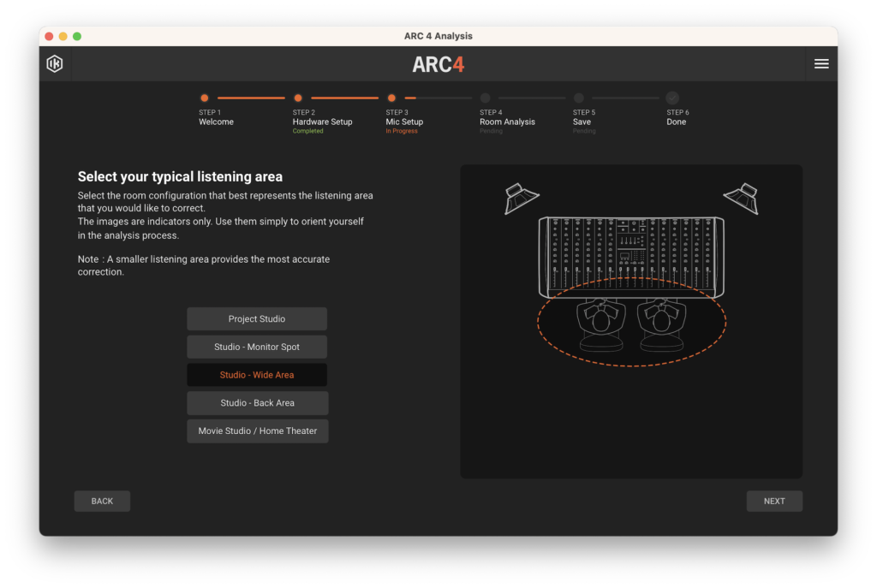
Task: Jump to Step 1 Welcome marker
Action: pos(204,98)
